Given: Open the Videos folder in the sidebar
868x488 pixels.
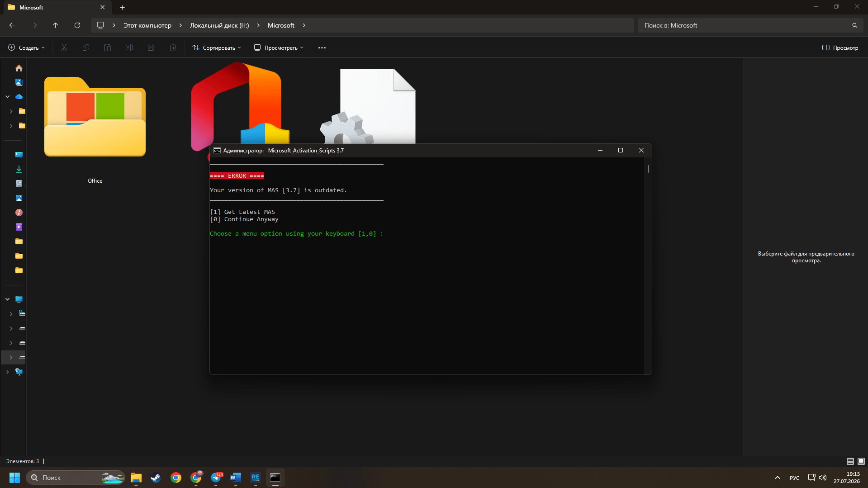Looking at the screenshot, I should point(19,227).
